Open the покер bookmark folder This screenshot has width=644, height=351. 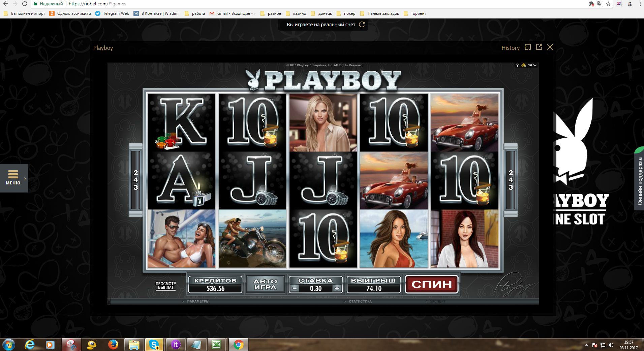click(x=346, y=13)
